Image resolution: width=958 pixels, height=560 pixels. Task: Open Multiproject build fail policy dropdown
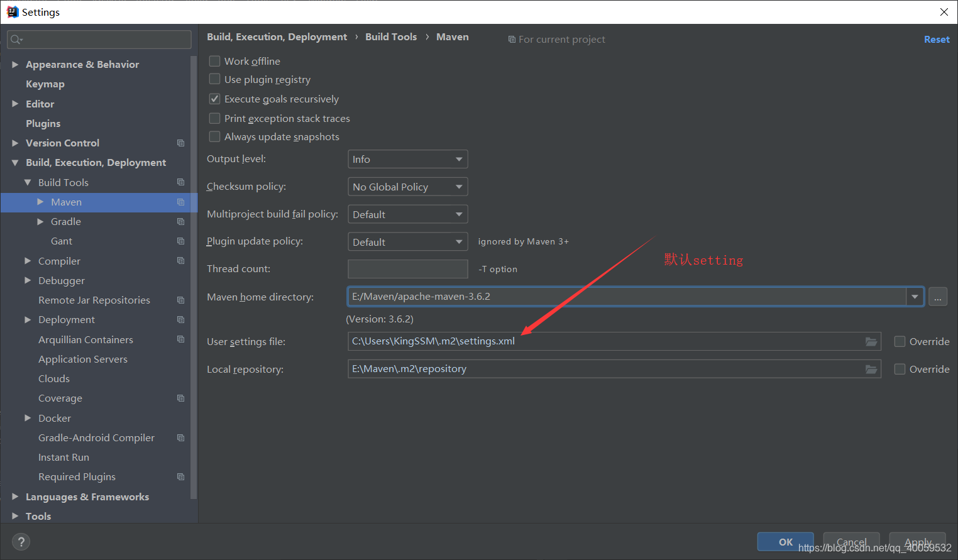coord(407,214)
